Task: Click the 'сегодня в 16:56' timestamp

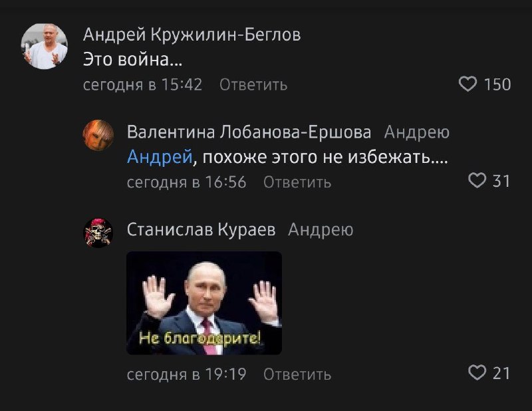Action: pyautogui.click(x=187, y=182)
